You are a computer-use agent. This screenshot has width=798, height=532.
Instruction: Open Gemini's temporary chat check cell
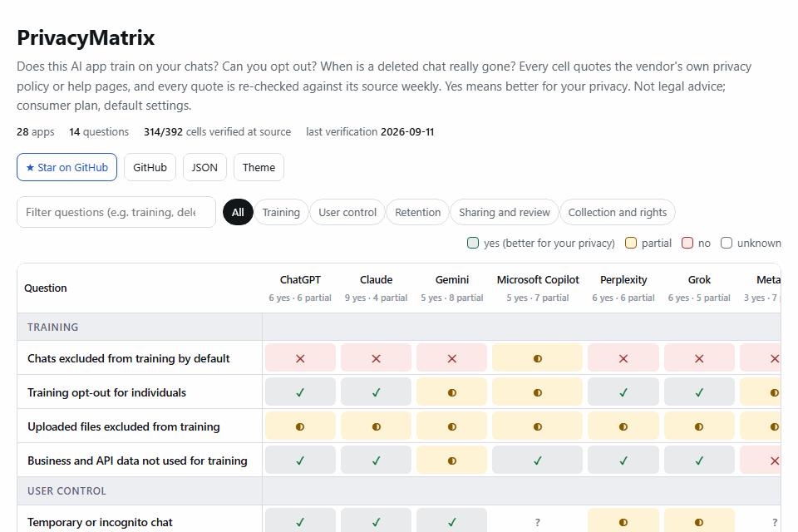click(452, 521)
